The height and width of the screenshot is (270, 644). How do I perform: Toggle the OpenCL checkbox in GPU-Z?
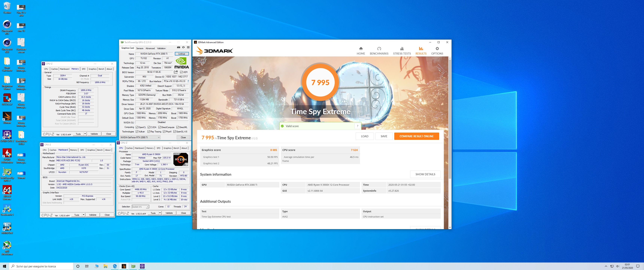pos(137,127)
